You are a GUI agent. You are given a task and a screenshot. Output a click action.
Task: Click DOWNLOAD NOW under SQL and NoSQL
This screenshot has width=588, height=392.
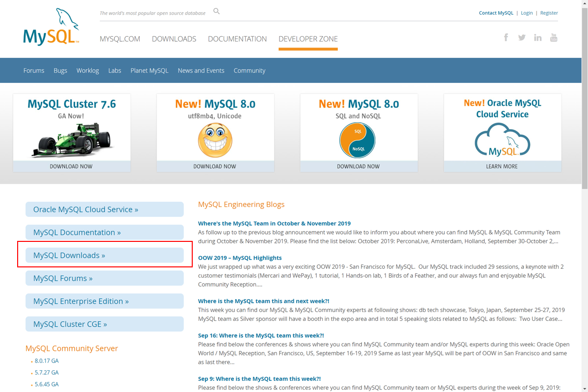click(358, 166)
